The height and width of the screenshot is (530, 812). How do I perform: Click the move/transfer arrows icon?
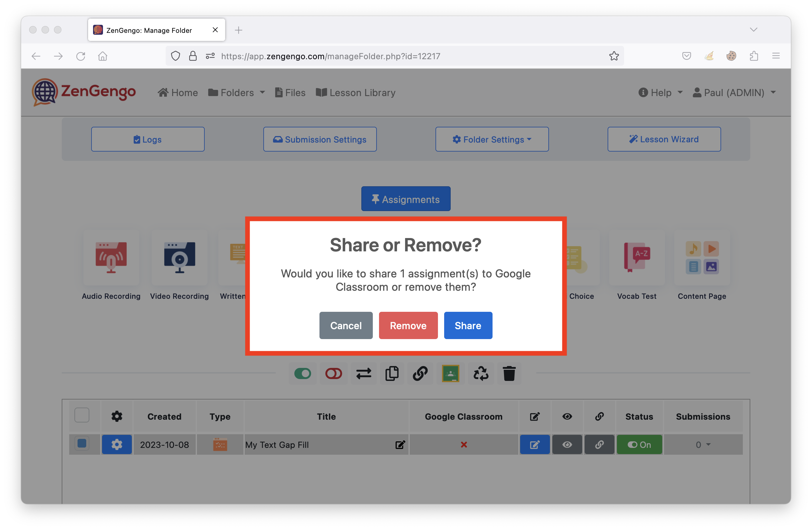(x=364, y=373)
